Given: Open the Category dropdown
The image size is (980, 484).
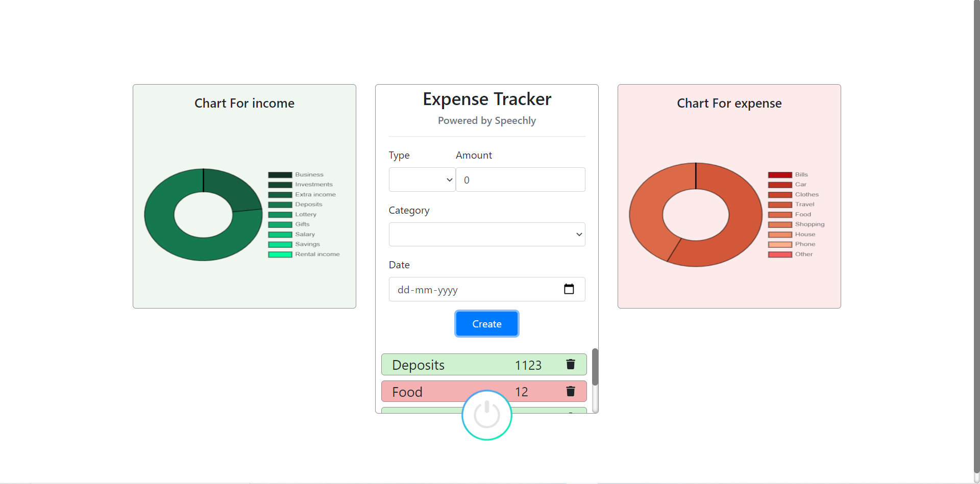Looking at the screenshot, I should 487,234.
